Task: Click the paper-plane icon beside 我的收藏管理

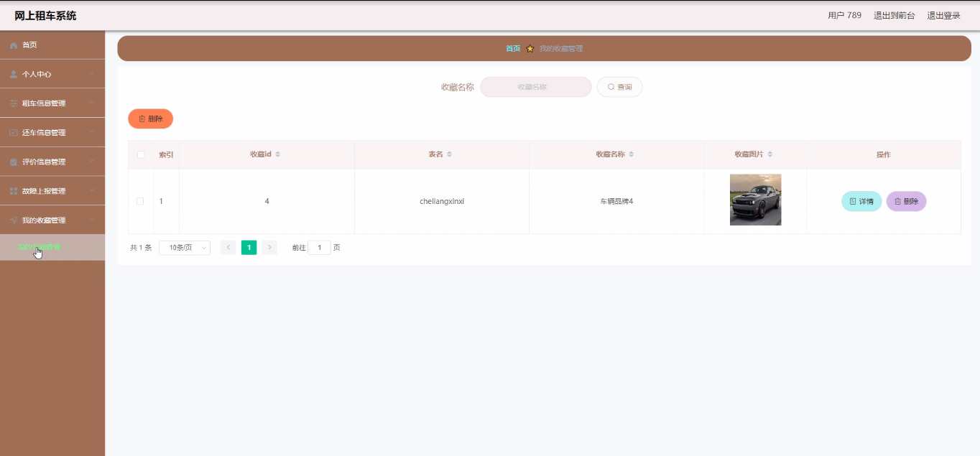Action: click(14, 220)
